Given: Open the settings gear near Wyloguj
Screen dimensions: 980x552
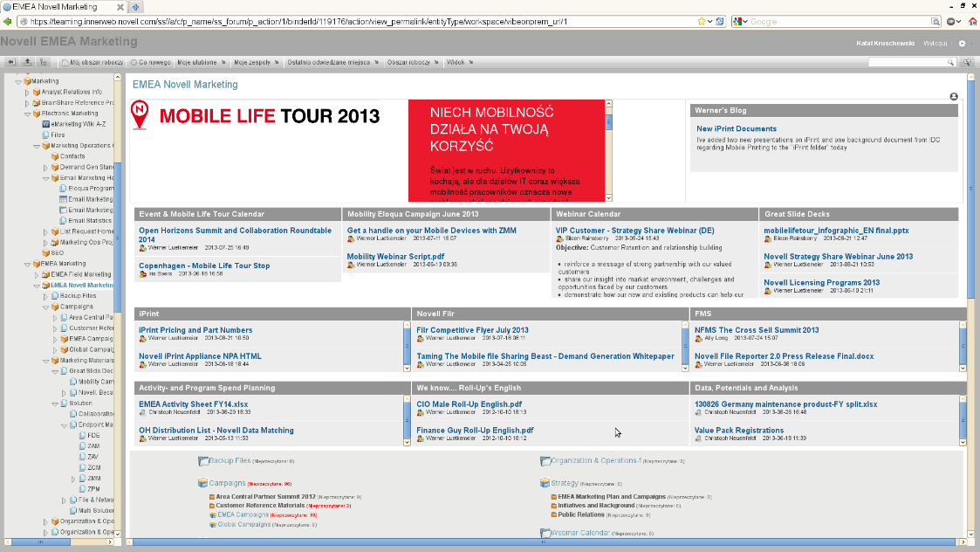Looking at the screenshot, I should pos(963,43).
